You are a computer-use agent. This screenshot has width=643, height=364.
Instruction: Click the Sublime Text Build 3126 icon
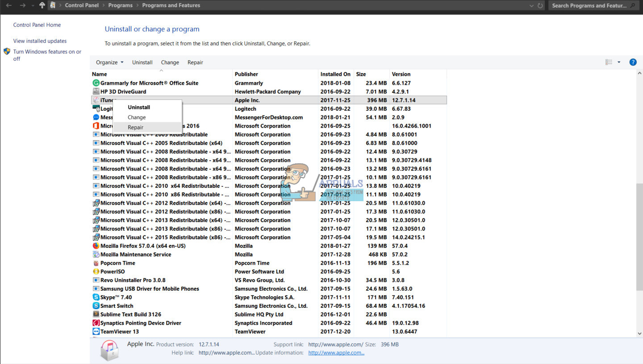pyautogui.click(x=96, y=314)
